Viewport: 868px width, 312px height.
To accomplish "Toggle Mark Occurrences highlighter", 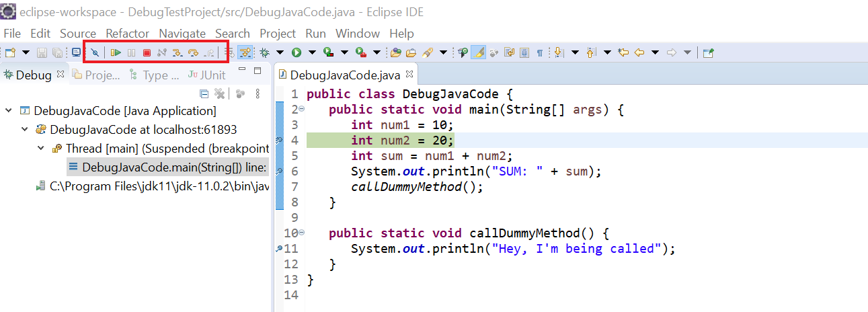I will click(x=478, y=52).
